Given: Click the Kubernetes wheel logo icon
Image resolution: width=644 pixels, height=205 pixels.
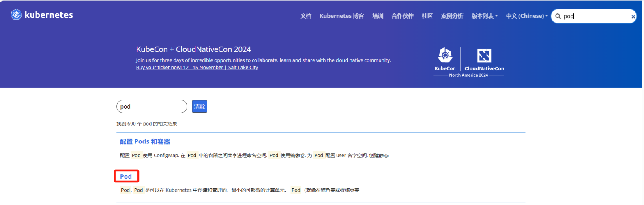Looking at the screenshot, I should [x=16, y=15].
